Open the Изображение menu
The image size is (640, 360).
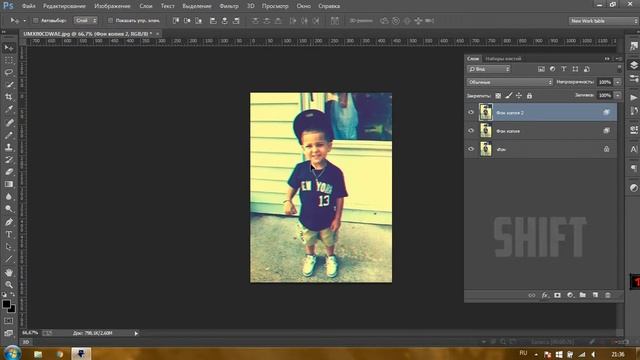point(112,6)
